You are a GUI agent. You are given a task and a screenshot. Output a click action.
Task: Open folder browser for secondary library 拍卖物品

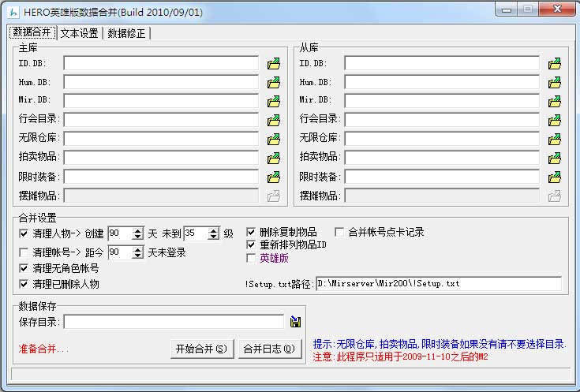coord(555,159)
